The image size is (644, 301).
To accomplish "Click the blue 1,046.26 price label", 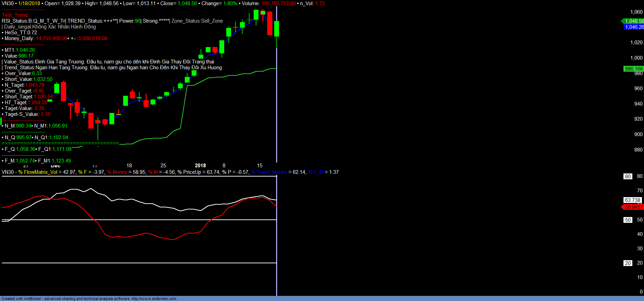I will point(634,27).
